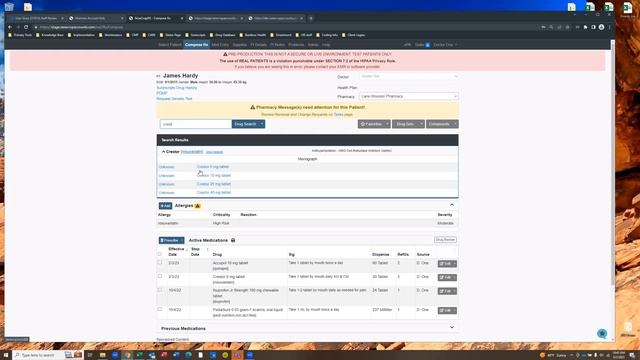640x360 pixels.
Task: Click Edit on the PediaSure row
Action: coord(445,311)
